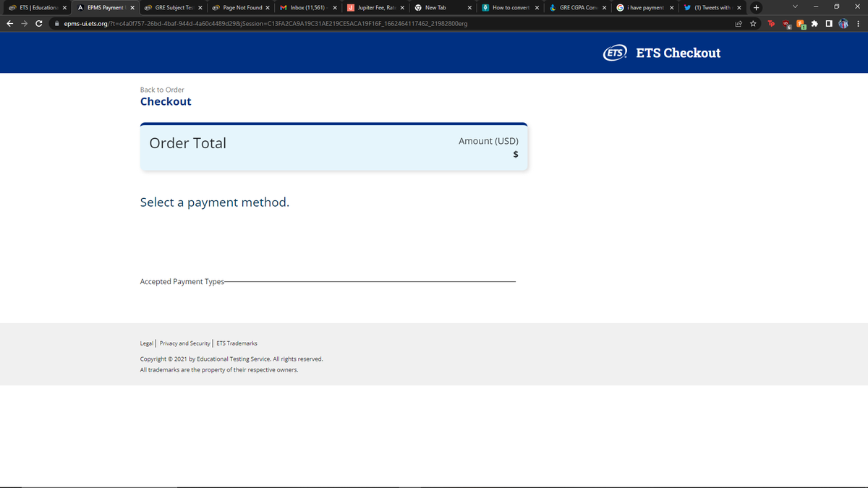Click the ETS Checkout header title

[x=678, y=53]
